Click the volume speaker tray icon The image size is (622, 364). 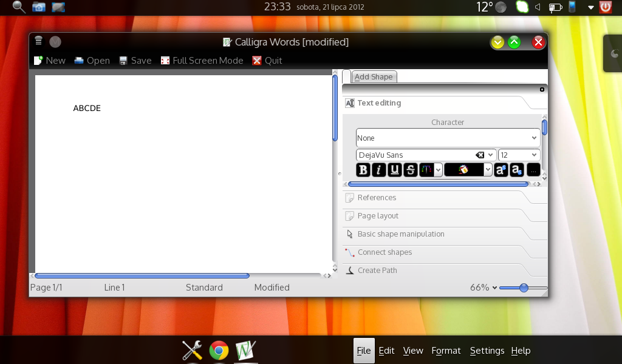pyautogui.click(x=538, y=7)
